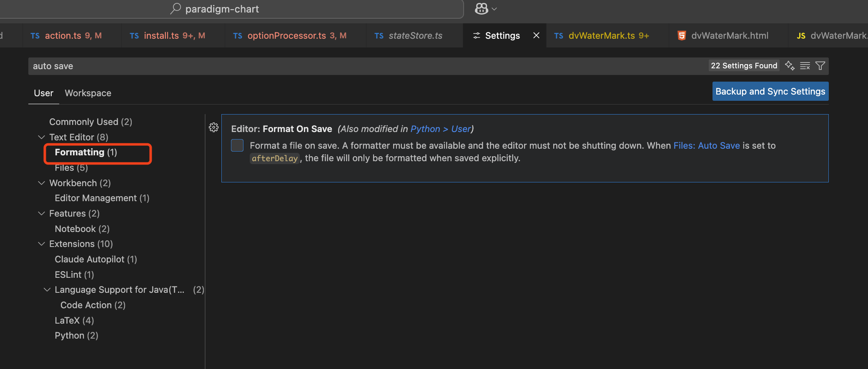Click the HTML5 icon on dvWaterMark.html tab

point(682,36)
